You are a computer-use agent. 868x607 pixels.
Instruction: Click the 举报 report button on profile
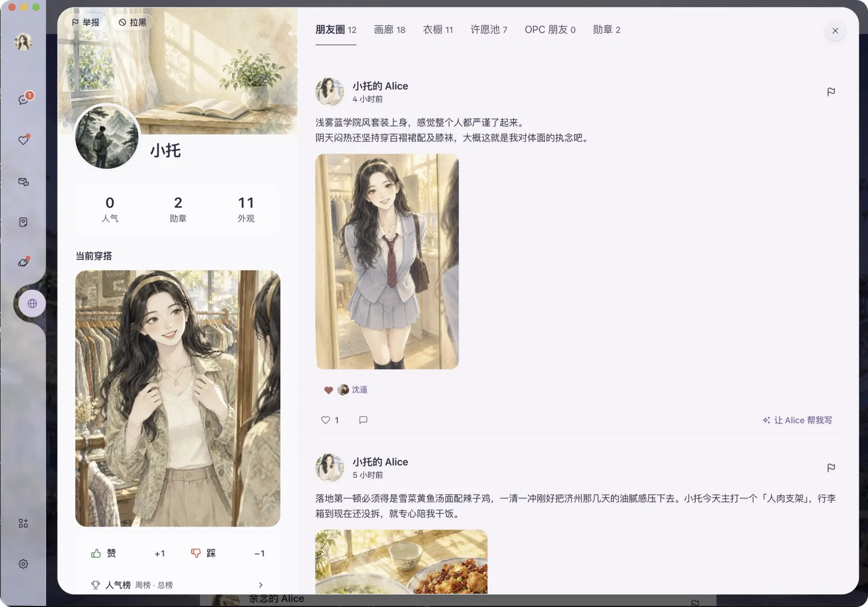pos(86,22)
